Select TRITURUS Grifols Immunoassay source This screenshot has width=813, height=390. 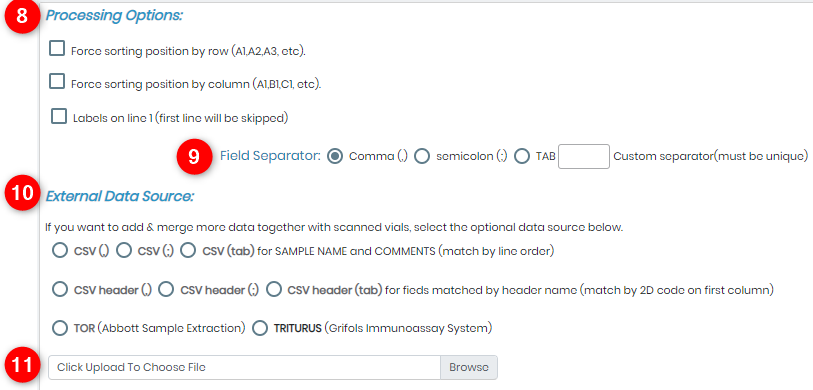pos(260,328)
